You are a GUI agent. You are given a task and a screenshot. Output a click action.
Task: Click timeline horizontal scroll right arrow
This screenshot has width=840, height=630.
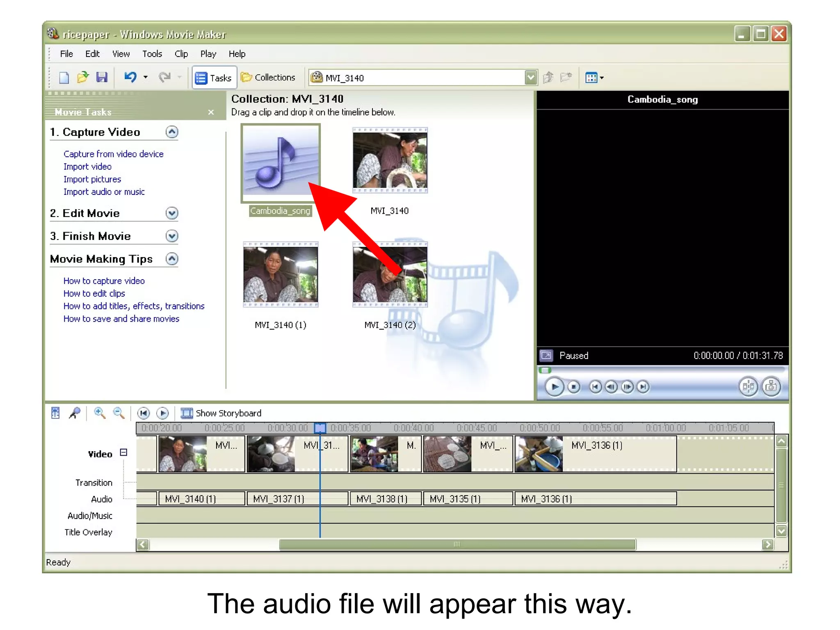(768, 544)
